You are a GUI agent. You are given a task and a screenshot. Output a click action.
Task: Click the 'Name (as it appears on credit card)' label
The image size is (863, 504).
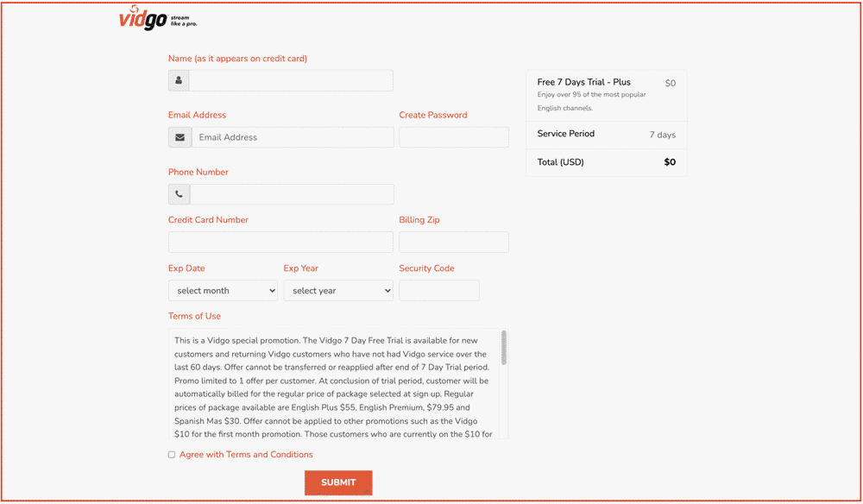(238, 59)
